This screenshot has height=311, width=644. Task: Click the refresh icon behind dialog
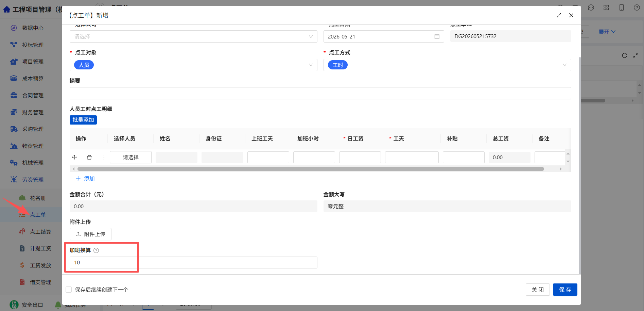click(625, 55)
